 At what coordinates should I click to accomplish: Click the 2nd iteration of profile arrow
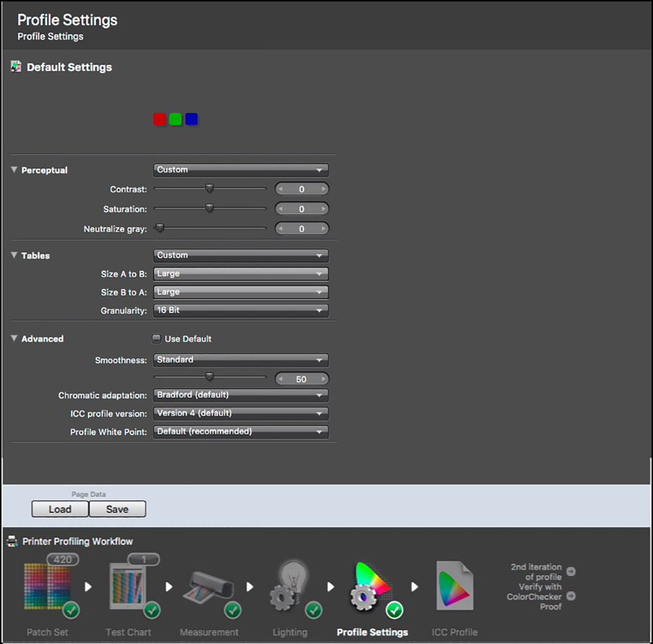[x=571, y=572]
